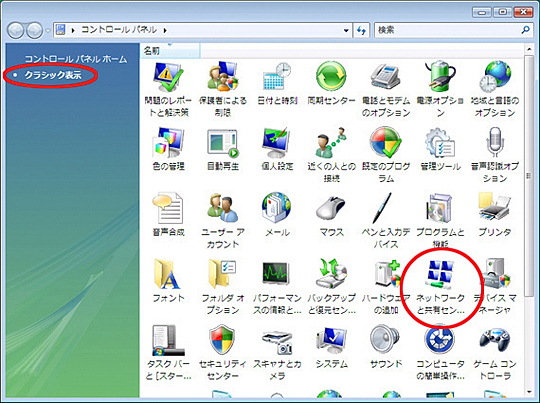Open セキュリティ センター shield icon
The height and width of the screenshot is (403, 540).
(222, 340)
